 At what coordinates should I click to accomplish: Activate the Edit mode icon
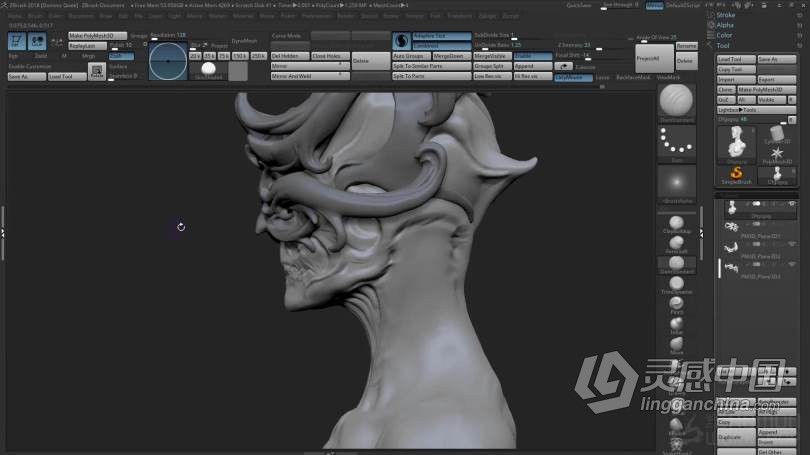tap(17, 41)
